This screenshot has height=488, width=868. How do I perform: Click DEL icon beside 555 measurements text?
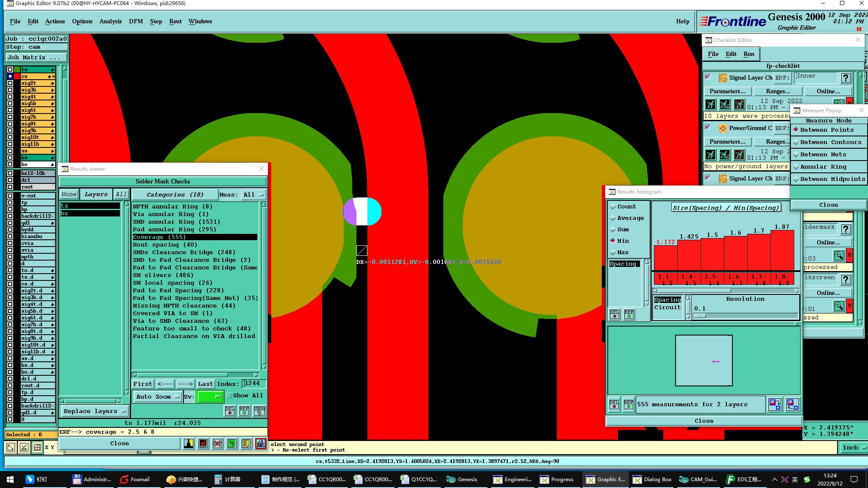coord(614,404)
